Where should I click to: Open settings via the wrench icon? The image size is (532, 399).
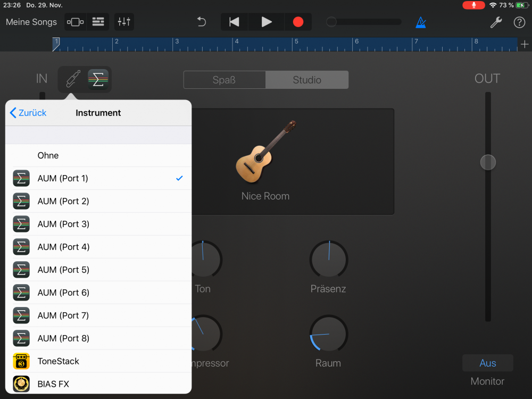tap(496, 22)
